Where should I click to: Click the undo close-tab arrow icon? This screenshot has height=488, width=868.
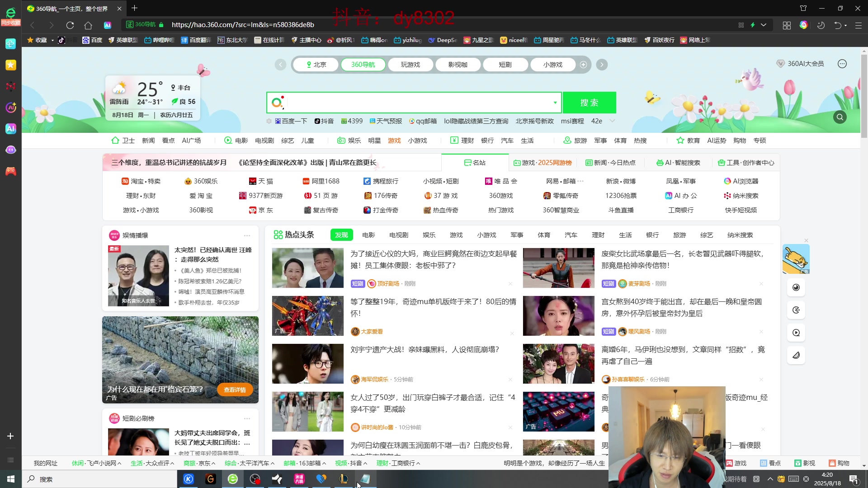(x=838, y=25)
